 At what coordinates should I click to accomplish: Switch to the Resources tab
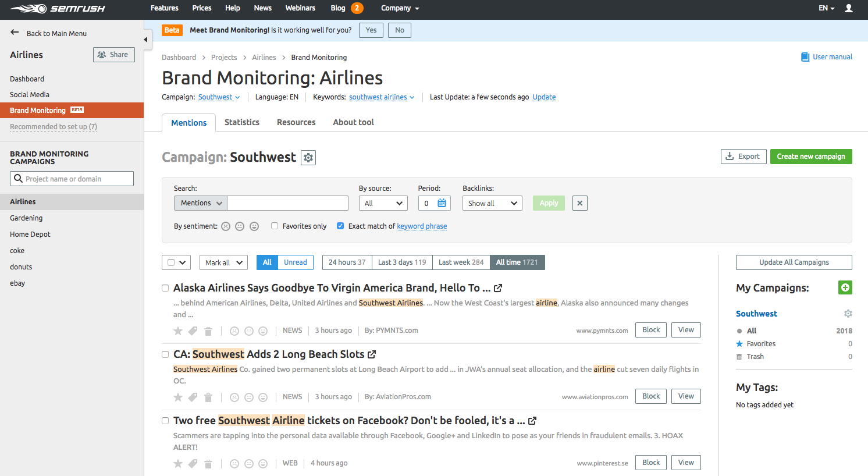[296, 122]
